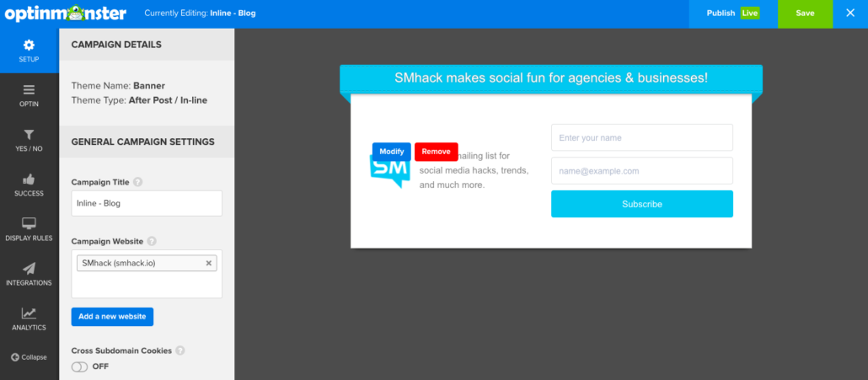View the Analytics tab
The height and width of the screenshot is (380, 868).
(x=29, y=319)
